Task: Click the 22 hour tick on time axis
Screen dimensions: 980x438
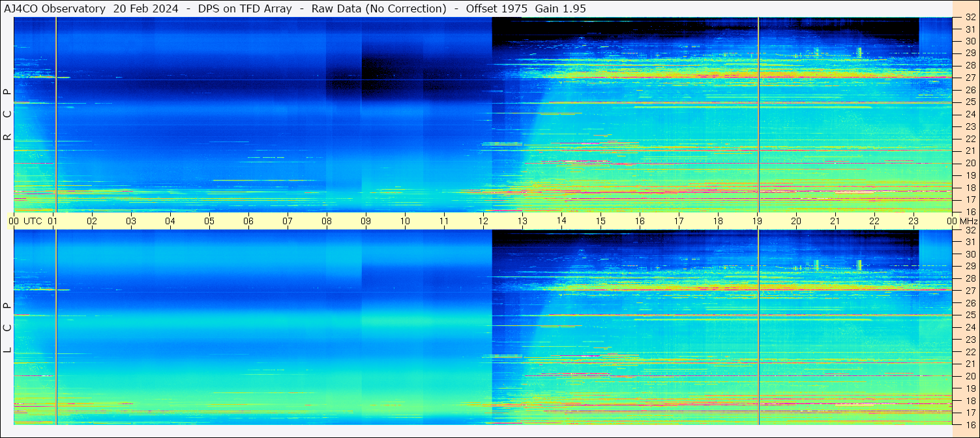Action: tap(874, 221)
